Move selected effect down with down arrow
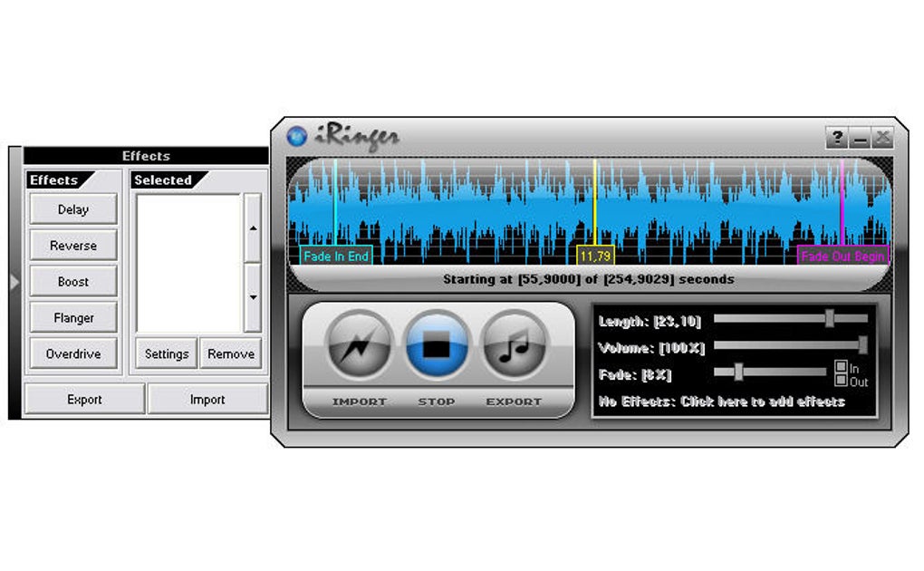This screenshot has width=924, height=571. click(x=253, y=297)
